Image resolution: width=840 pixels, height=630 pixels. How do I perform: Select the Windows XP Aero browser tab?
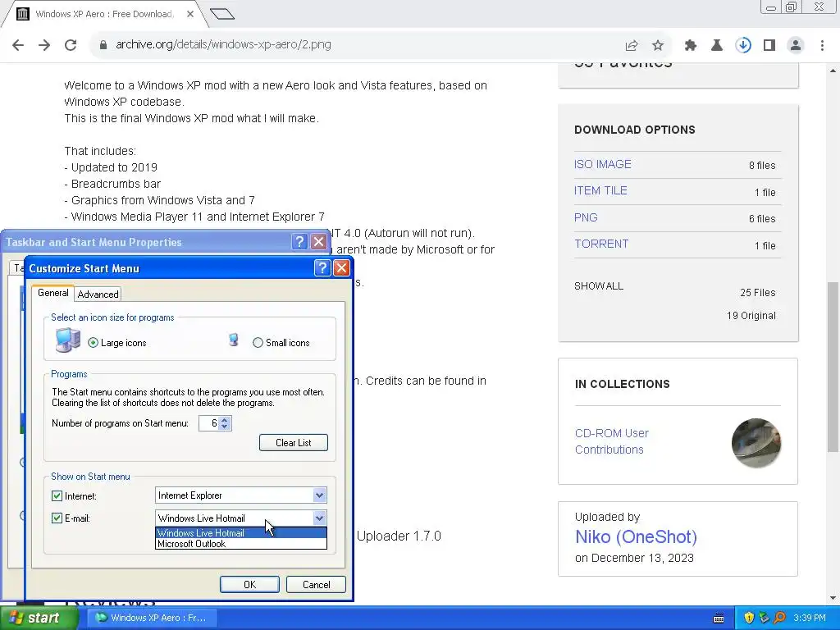click(x=104, y=14)
